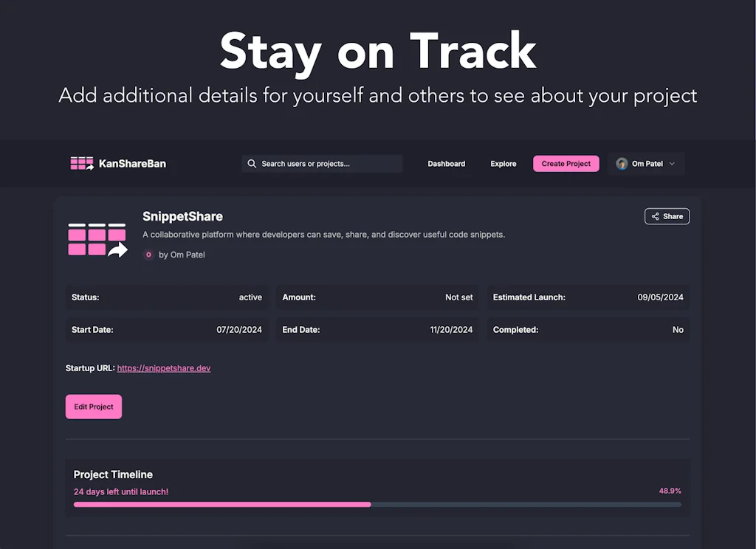Click the project description text
Viewport: 756px width, 549px height.
[324, 235]
